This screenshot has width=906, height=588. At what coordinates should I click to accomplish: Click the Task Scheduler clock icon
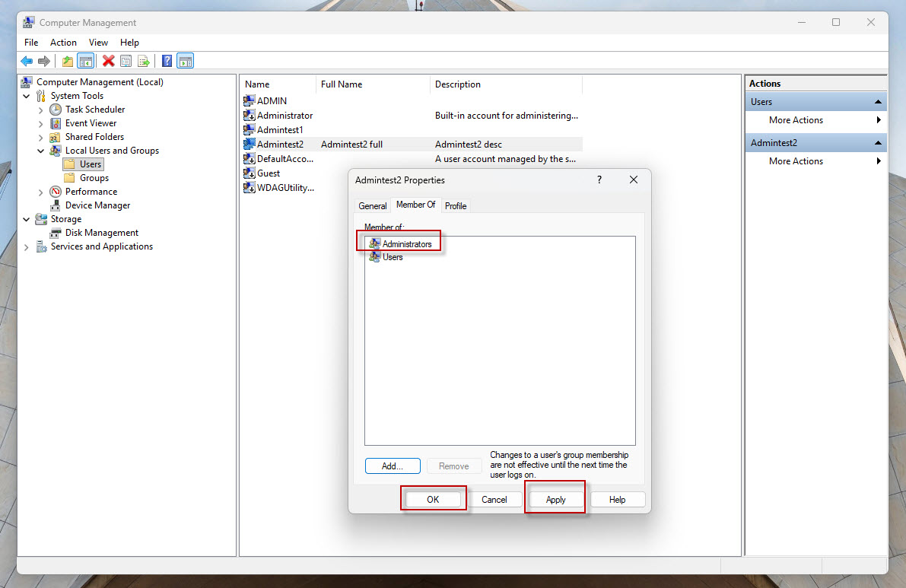point(56,110)
